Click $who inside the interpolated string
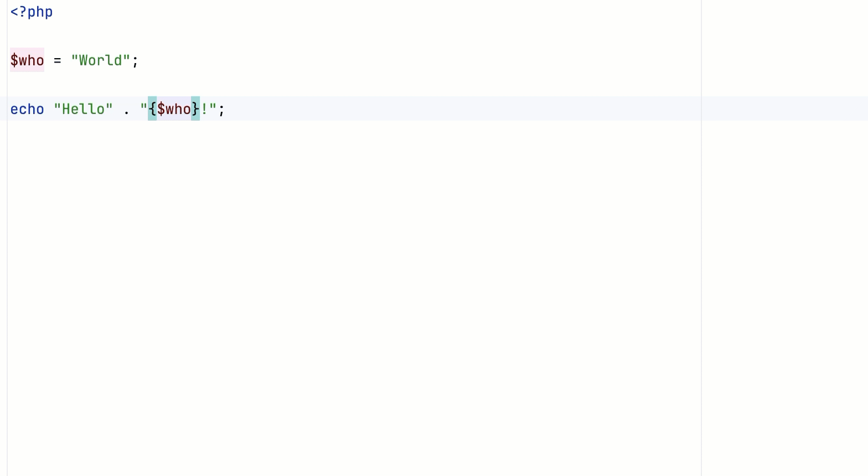 [174, 108]
